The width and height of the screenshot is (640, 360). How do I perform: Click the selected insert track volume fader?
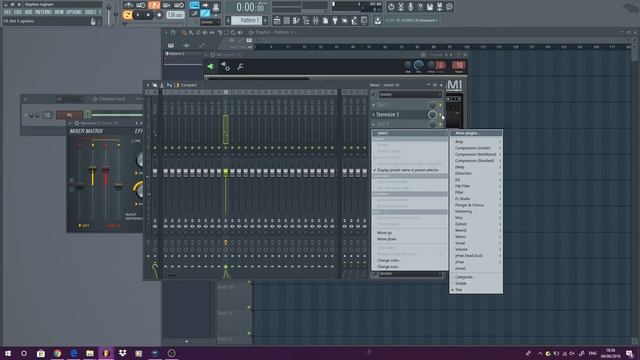coord(226,173)
